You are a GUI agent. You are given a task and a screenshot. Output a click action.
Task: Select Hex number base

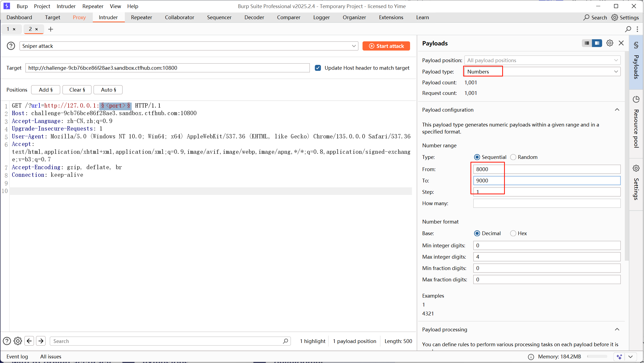click(513, 233)
